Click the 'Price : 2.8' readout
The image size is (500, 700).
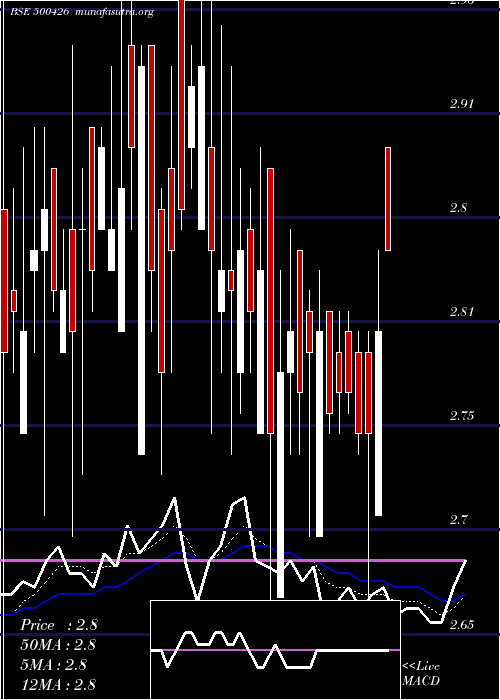pos(58,625)
